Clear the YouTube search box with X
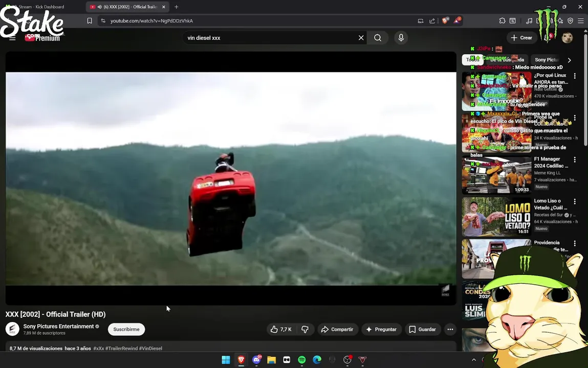 (x=361, y=38)
